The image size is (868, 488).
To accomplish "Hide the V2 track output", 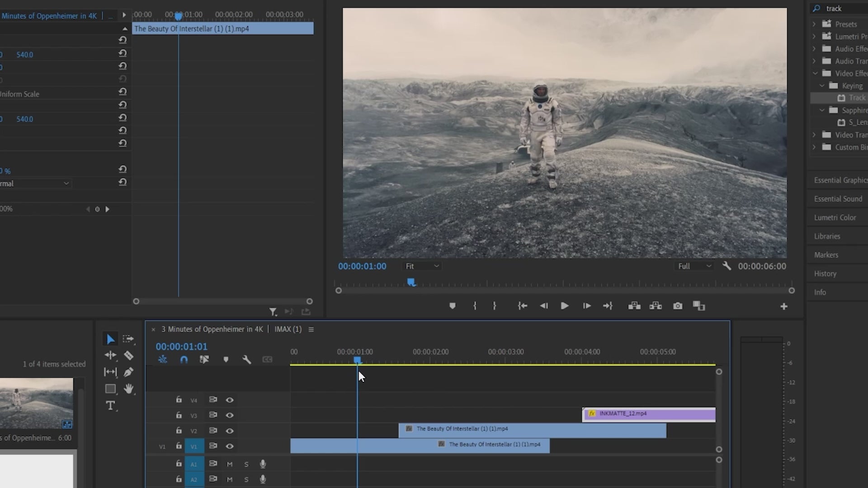I will [230, 431].
